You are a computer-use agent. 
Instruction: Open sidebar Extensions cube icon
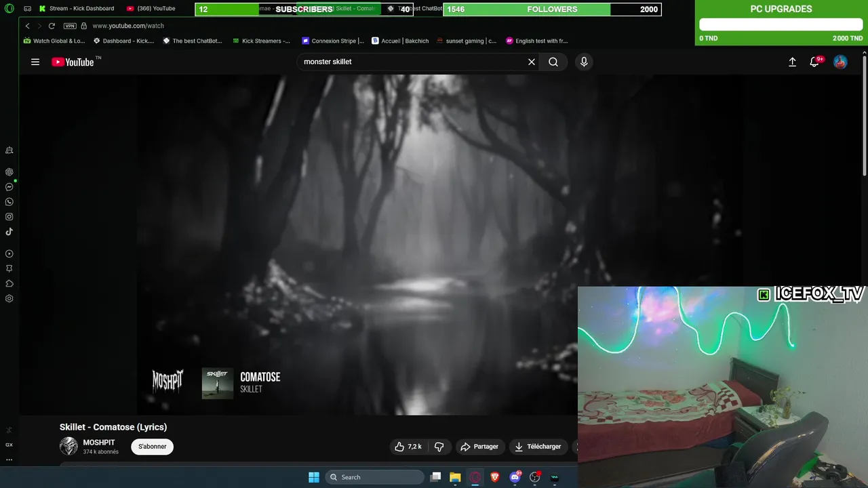(x=9, y=284)
